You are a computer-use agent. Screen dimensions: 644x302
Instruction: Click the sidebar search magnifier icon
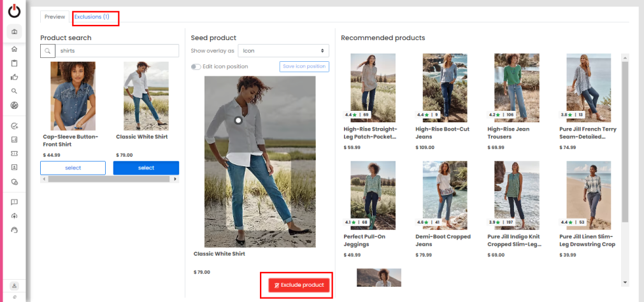[x=14, y=91]
